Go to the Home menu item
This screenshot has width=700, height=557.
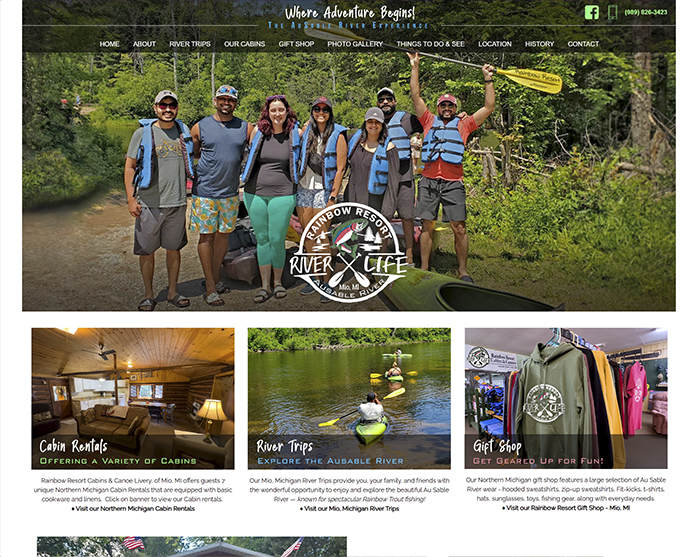(109, 44)
